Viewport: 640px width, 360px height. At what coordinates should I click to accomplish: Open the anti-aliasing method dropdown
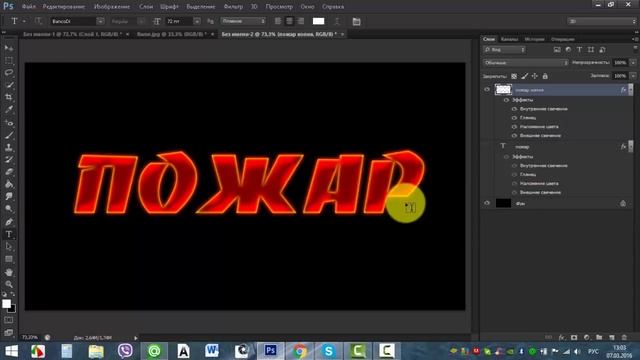click(x=243, y=21)
